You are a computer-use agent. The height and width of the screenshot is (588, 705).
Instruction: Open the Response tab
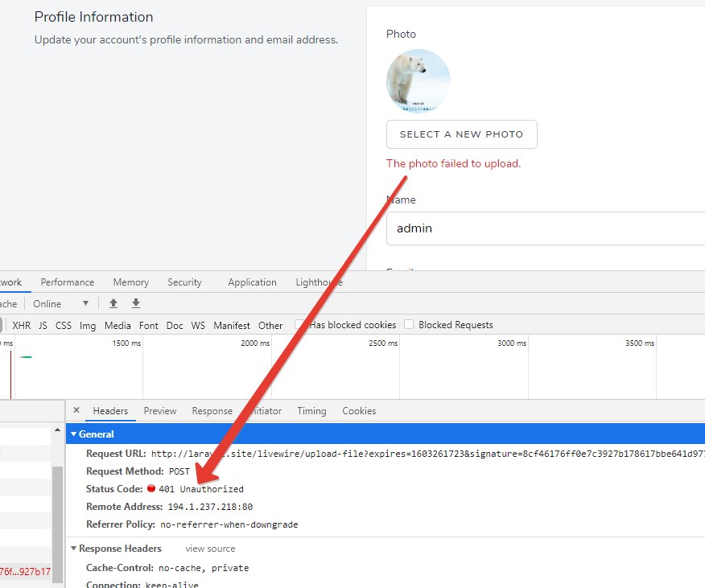point(212,411)
